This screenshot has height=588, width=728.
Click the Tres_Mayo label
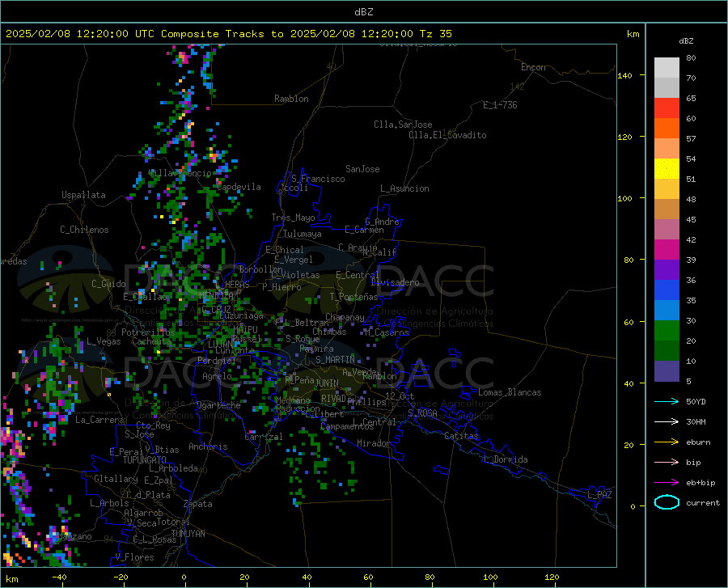(x=293, y=218)
